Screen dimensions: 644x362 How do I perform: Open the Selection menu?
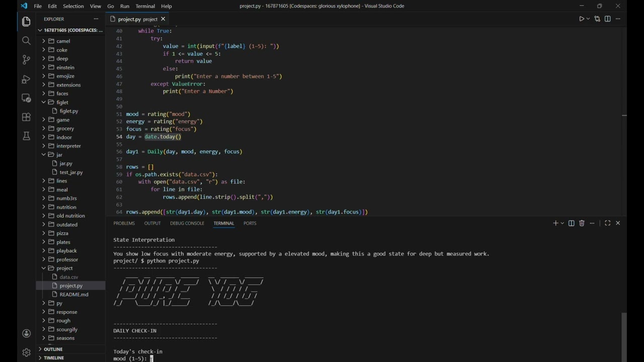[73, 6]
